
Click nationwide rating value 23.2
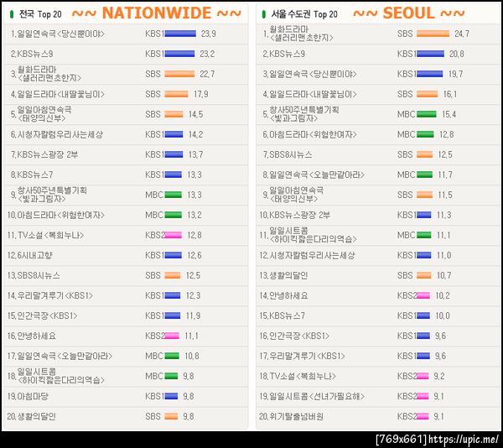[x=207, y=54]
